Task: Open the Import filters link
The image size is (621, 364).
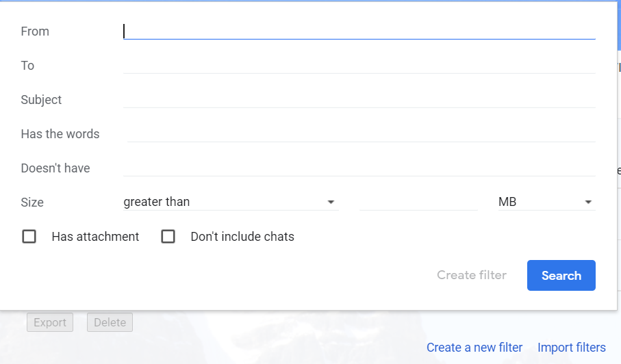Action: pyautogui.click(x=572, y=348)
